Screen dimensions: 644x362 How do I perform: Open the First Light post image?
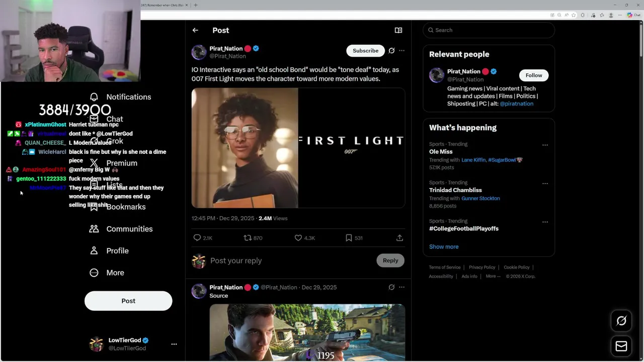point(298,148)
